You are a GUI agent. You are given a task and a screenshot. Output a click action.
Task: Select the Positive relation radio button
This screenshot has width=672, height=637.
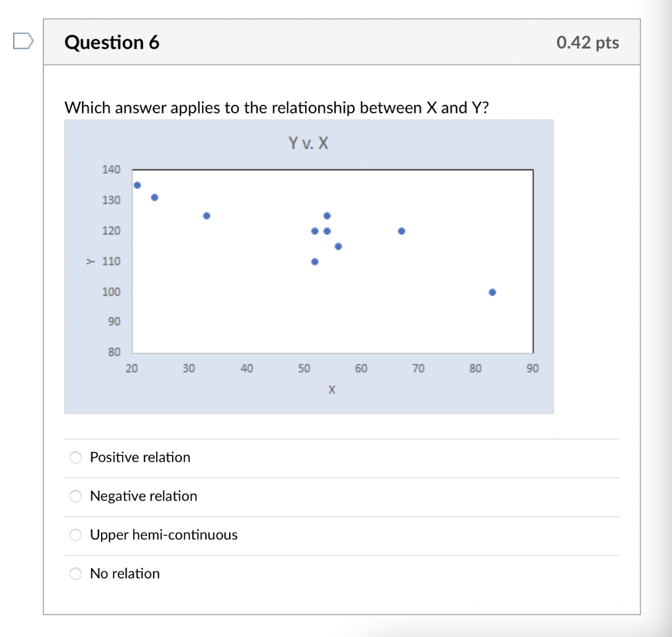75,457
